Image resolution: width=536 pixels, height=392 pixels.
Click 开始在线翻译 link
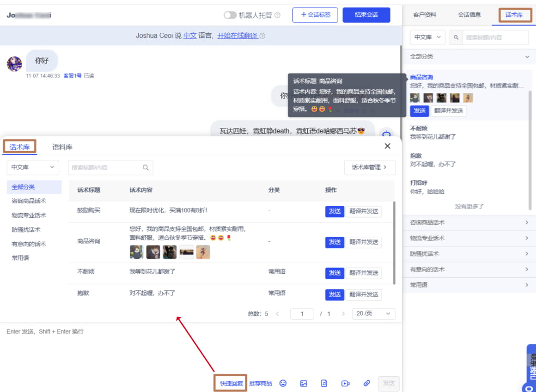tap(238, 36)
